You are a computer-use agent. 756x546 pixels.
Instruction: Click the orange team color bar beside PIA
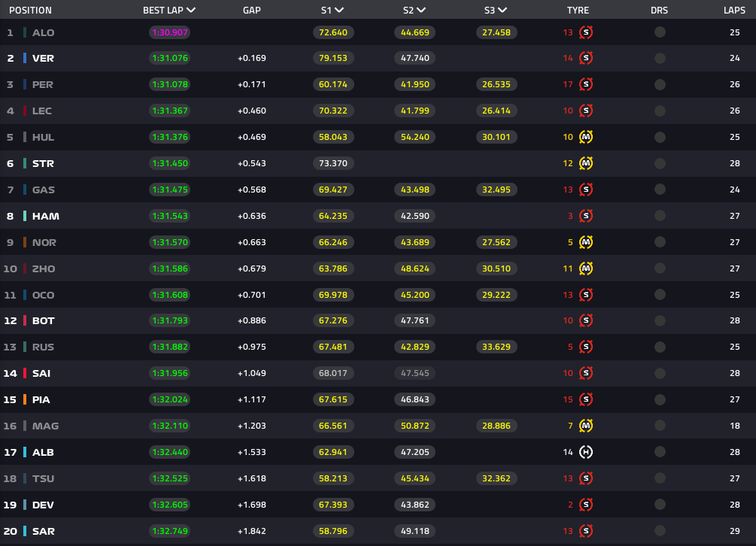[25, 399]
